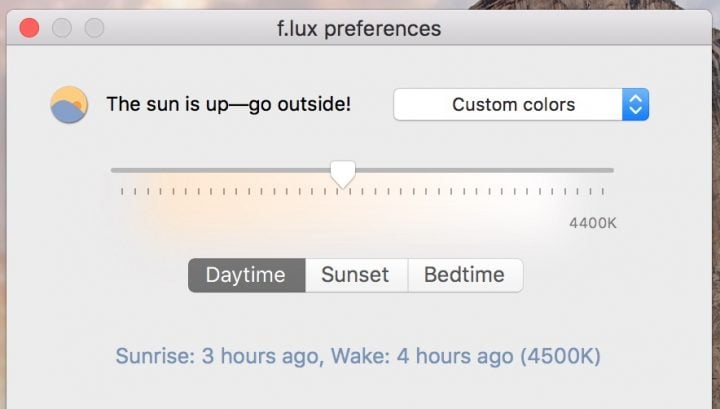
Task: Click the blue up-down arrows on Custom colors
Action: click(636, 105)
